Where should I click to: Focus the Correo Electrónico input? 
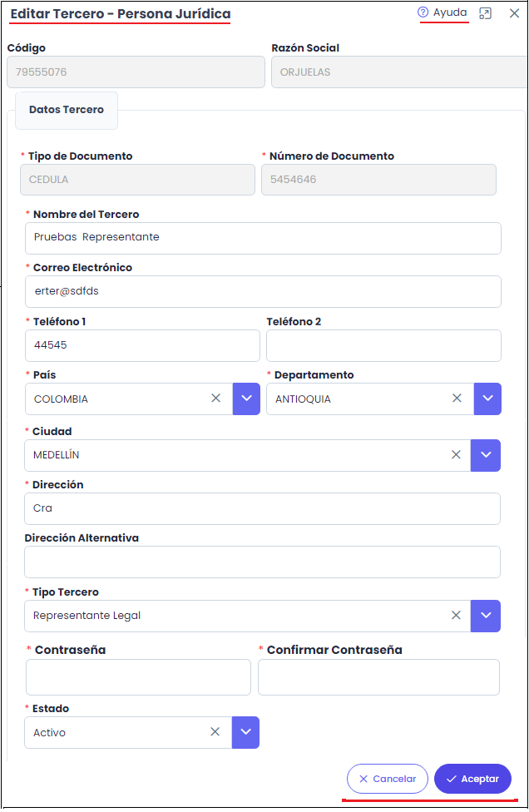click(263, 291)
